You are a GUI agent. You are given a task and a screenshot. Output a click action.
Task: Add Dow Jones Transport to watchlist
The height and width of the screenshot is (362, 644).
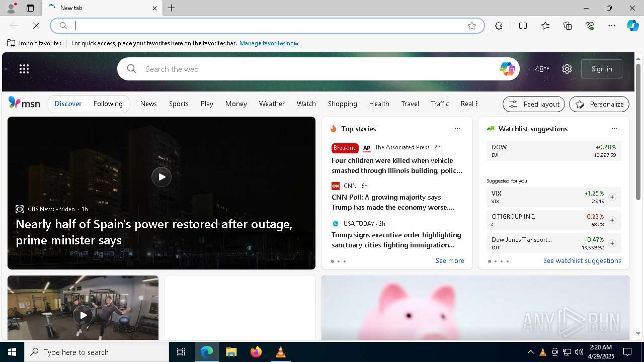point(612,243)
